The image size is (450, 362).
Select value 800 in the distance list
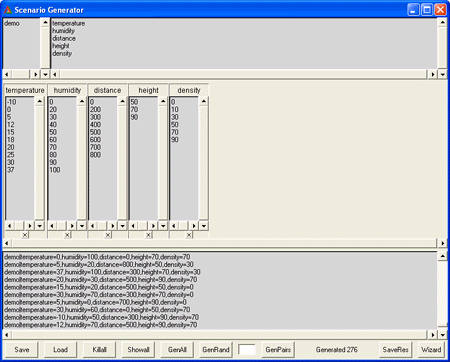(x=95, y=155)
